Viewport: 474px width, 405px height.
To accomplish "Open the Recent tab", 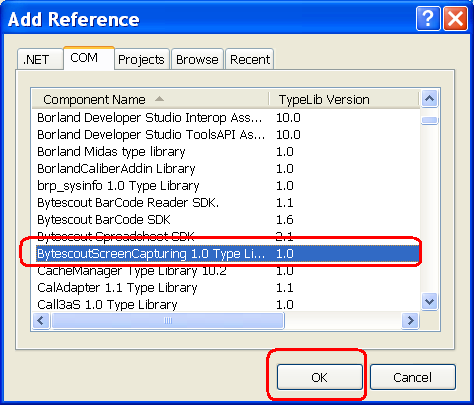I will coord(250,59).
